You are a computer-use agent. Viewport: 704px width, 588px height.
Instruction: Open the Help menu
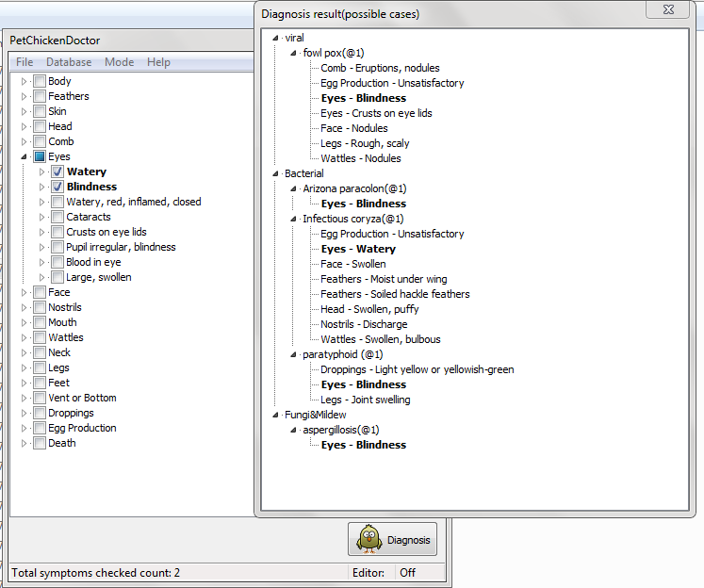pos(158,62)
